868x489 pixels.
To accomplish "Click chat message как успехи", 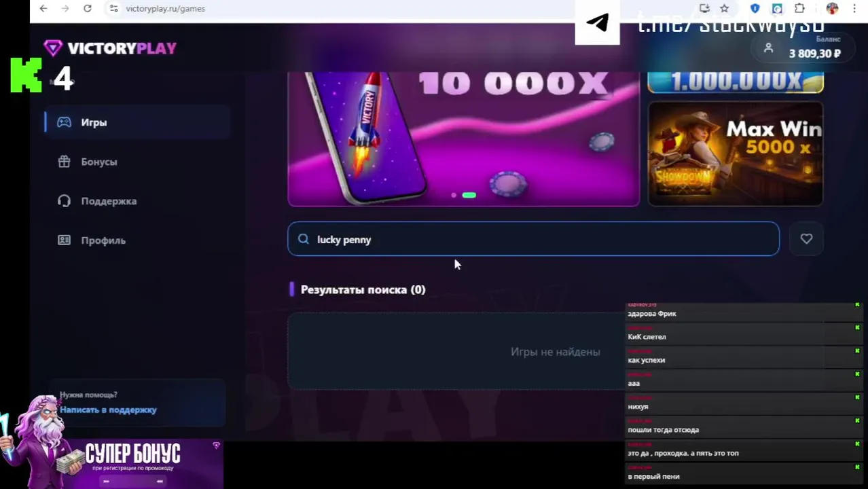I will (x=646, y=360).
